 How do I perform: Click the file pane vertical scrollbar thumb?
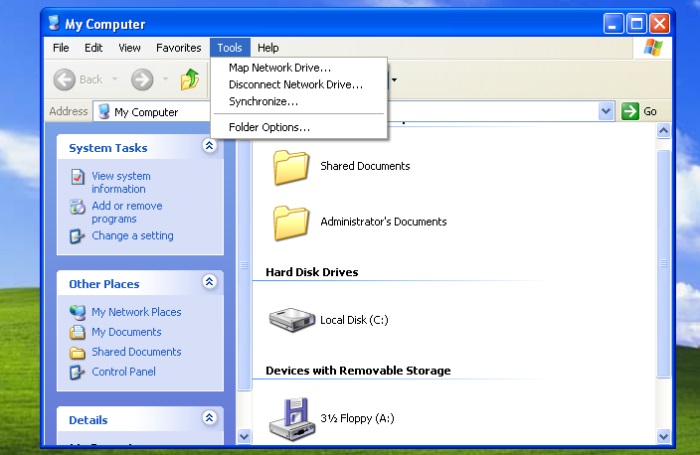click(x=663, y=263)
